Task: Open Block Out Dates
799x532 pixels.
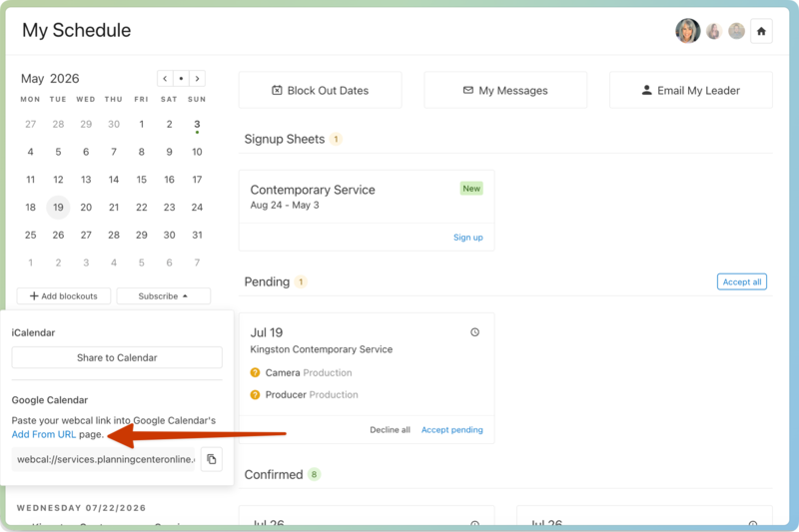Action: 320,90
